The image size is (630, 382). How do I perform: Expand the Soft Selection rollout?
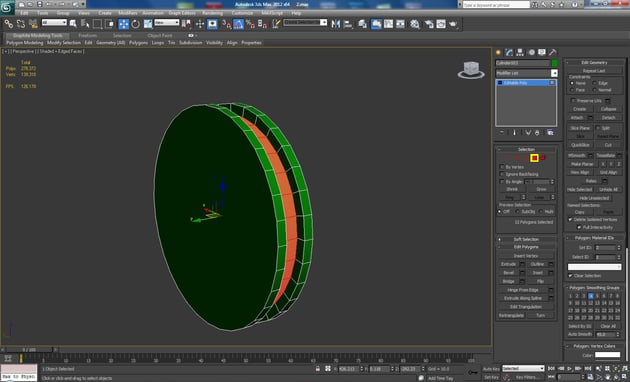pyautogui.click(x=526, y=239)
